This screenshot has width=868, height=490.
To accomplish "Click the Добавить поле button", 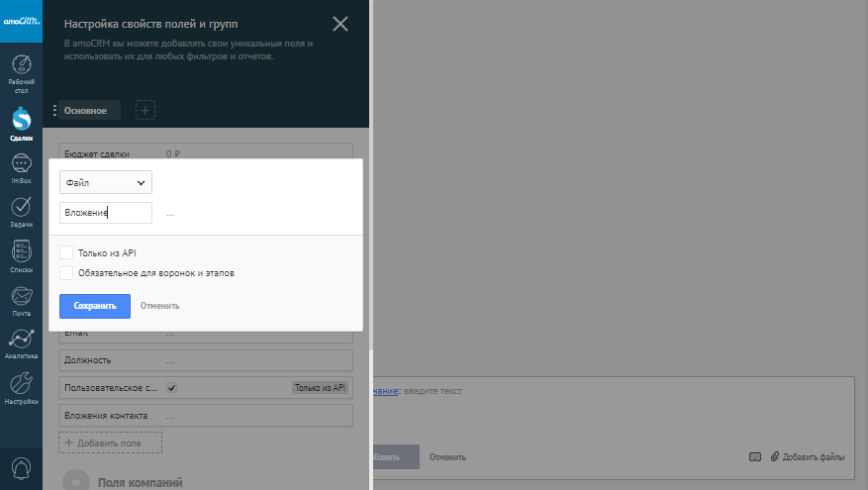I will pyautogui.click(x=110, y=443).
